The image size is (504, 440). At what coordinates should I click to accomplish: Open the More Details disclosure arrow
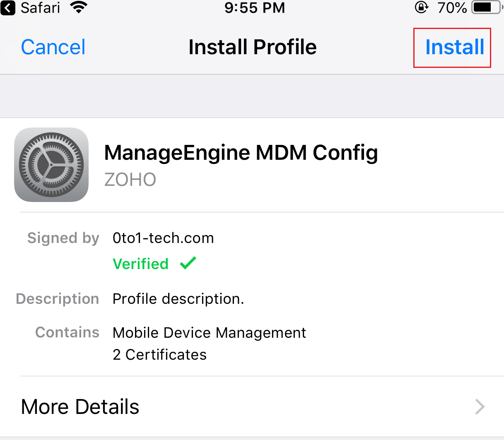pos(479,406)
